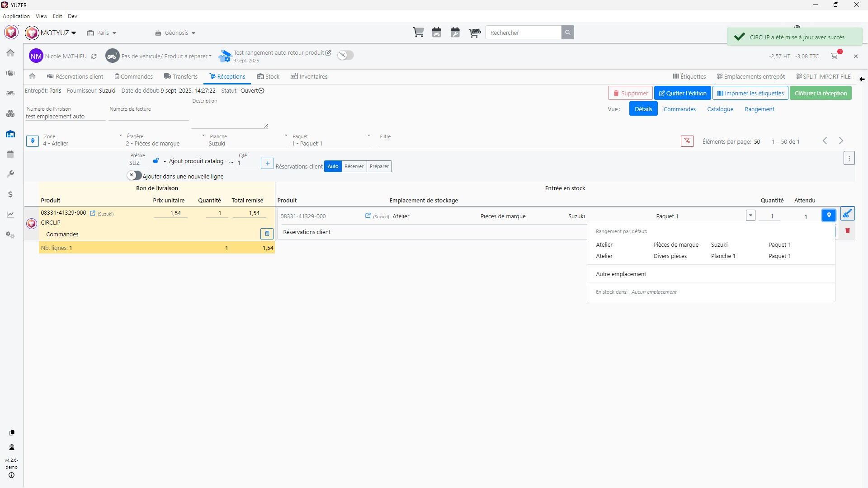This screenshot has width=868, height=488.
Task: Click the Clôturer la réception button
Action: [821, 93]
